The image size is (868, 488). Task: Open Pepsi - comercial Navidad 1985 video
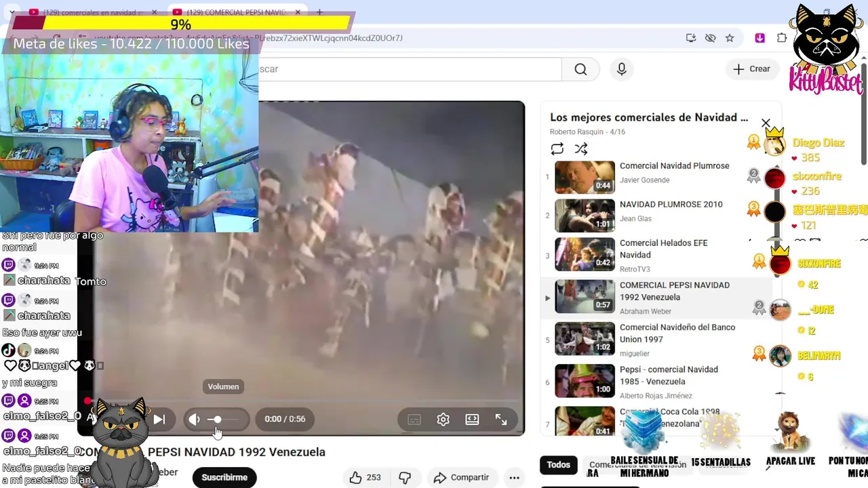click(x=656, y=382)
